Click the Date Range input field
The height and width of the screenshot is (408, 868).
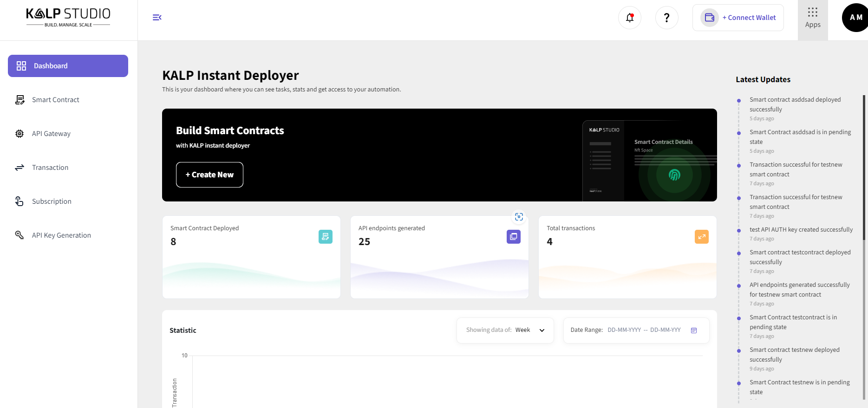644,330
